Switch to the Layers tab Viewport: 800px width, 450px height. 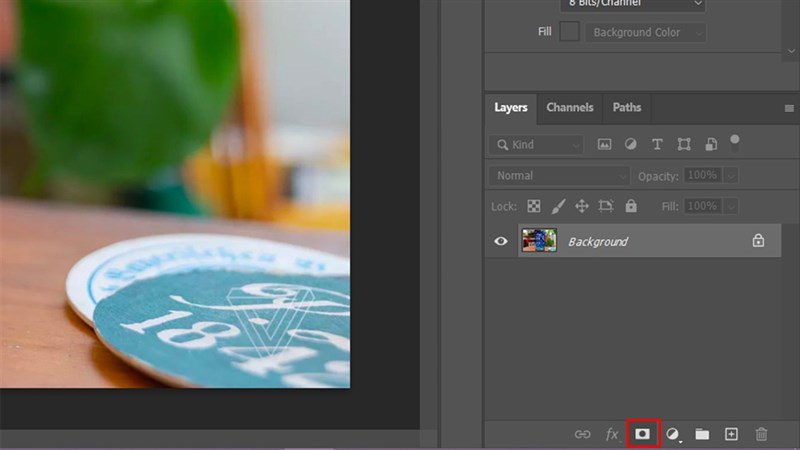click(511, 108)
